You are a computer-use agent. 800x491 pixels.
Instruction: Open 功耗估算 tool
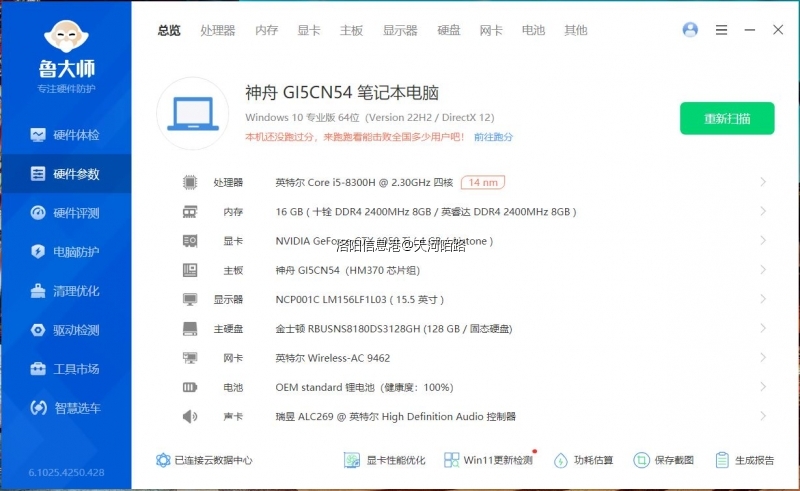(583, 460)
